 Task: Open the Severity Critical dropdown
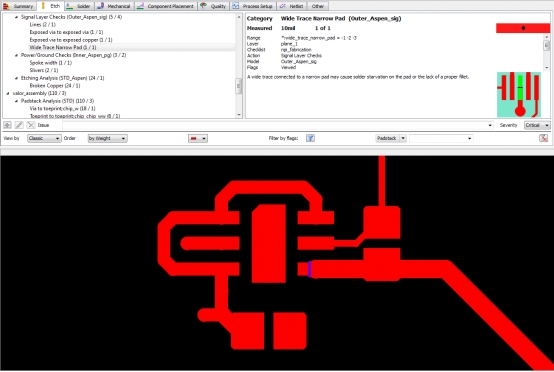[x=537, y=125]
